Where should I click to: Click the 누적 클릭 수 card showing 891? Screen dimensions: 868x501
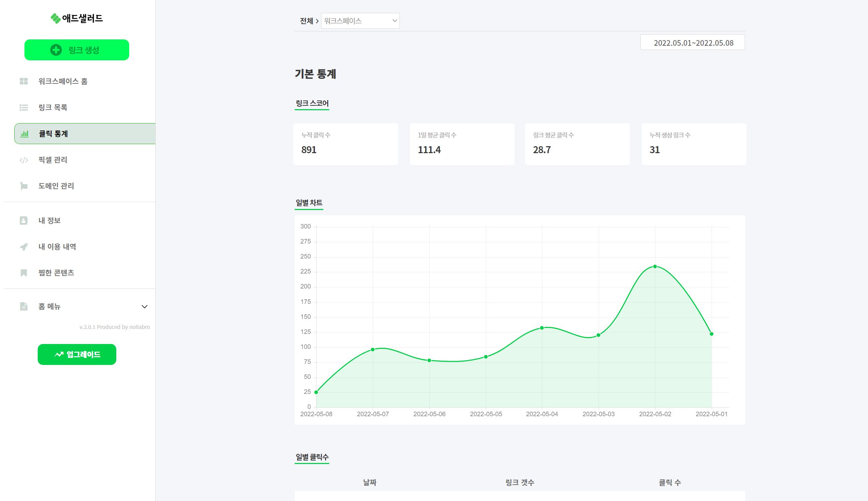point(346,144)
